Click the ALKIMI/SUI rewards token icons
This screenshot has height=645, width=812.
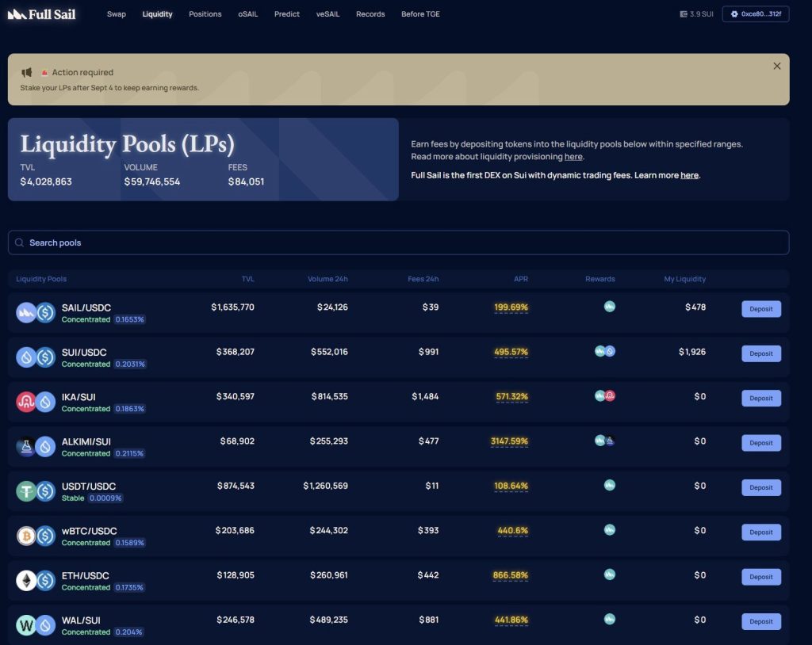(605, 441)
